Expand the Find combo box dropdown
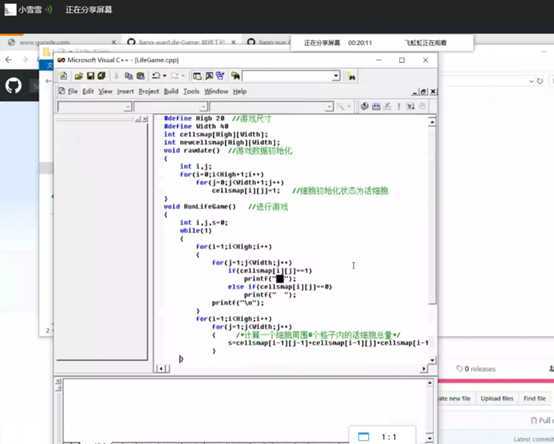The height and width of the screenshot is (444, 554). (x=336, y=76)
